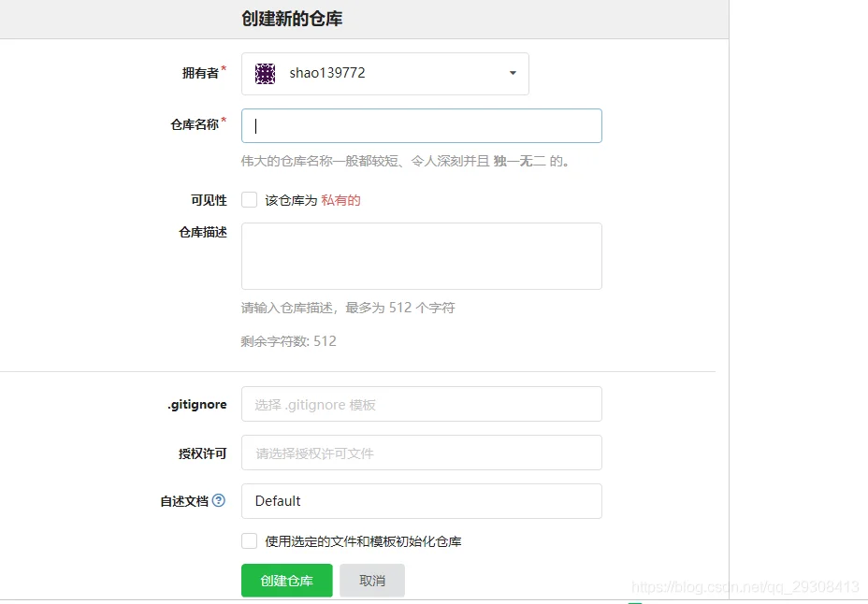
Task: Open the 授权许可 license file selector
Action: [422, 453]
